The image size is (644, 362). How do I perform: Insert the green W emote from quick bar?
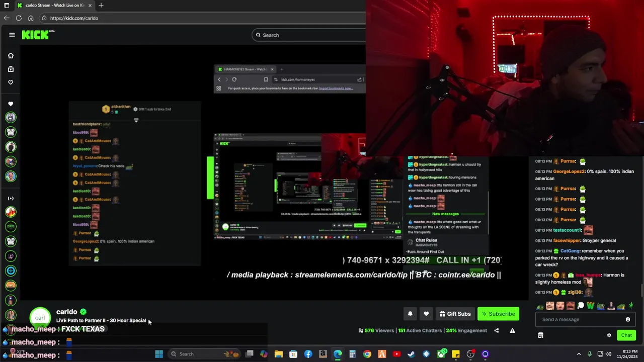pos(590,306)
